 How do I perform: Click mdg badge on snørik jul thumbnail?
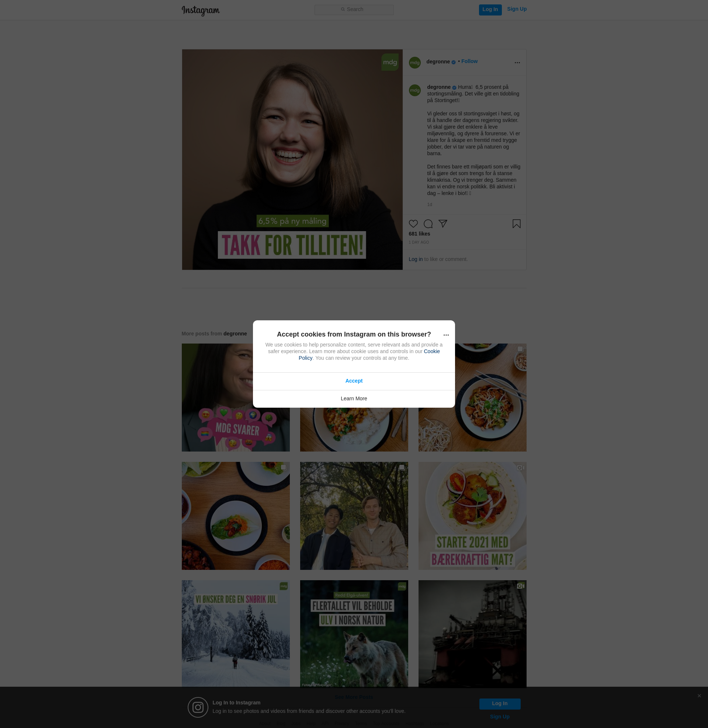[283, 586]
